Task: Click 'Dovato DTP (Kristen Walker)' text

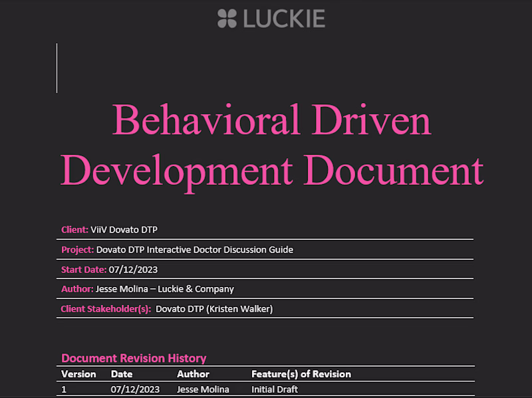Action: pyautogui.click(x=214, y=309)
